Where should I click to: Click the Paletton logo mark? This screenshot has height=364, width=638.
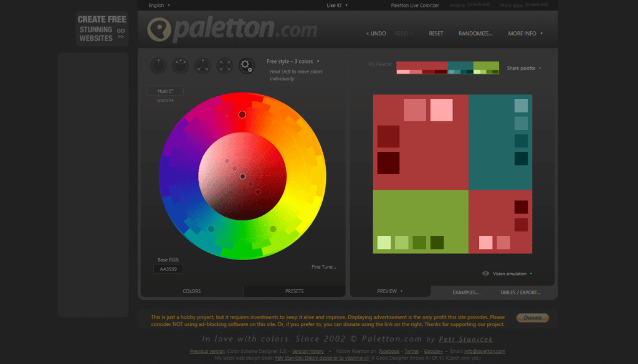coord(159,29)
